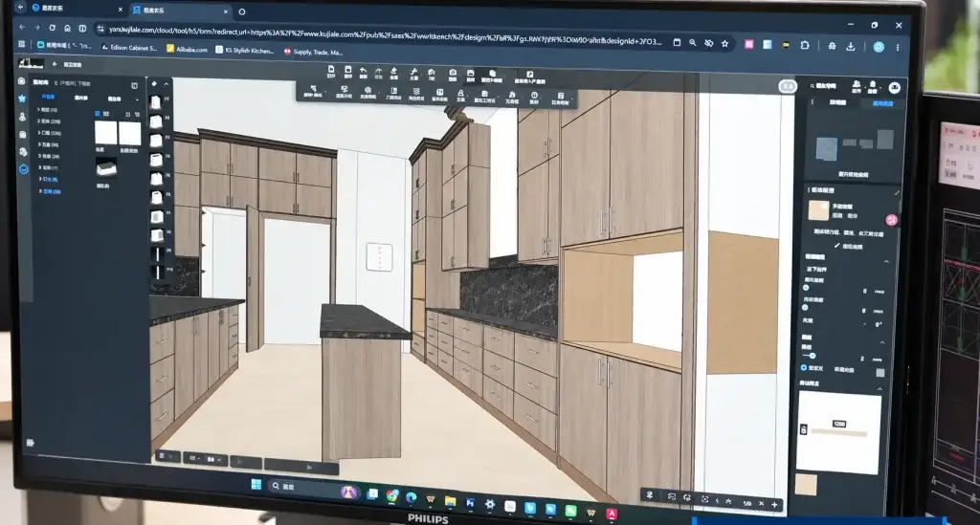Click the circled info icon in second toolbar row
The width and height of the screenshot is (980, 525).
[x=534, y=95]
